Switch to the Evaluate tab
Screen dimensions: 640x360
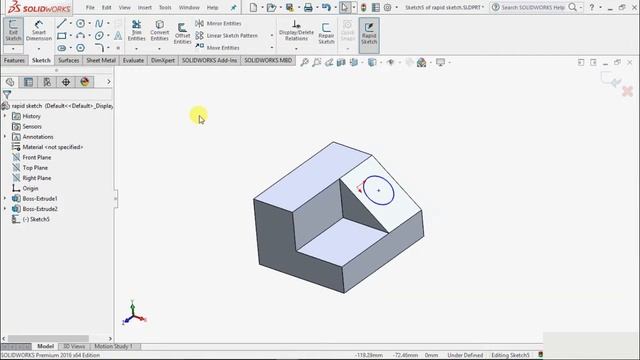click(133, 60)
